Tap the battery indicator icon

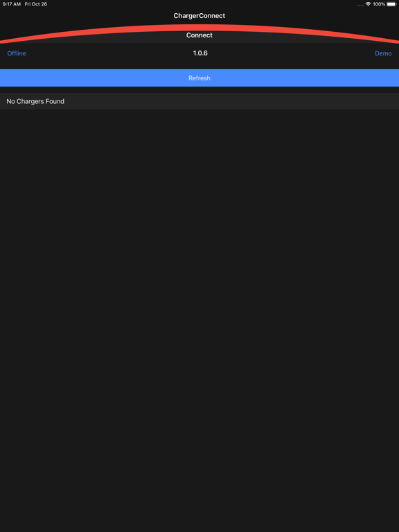(391, 4)
